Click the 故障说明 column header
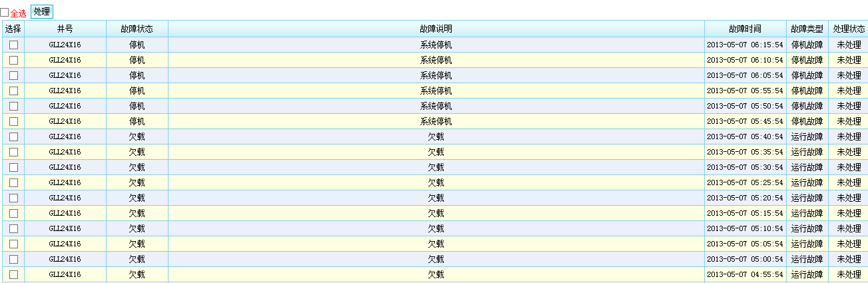Screen dimensions: 868x283 pyautogui.click(x=436, y=29)
